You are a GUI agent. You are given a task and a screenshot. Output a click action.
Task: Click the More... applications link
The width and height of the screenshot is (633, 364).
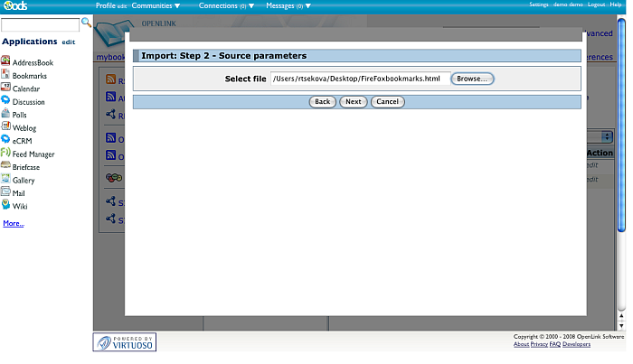[x=14, y=223]
